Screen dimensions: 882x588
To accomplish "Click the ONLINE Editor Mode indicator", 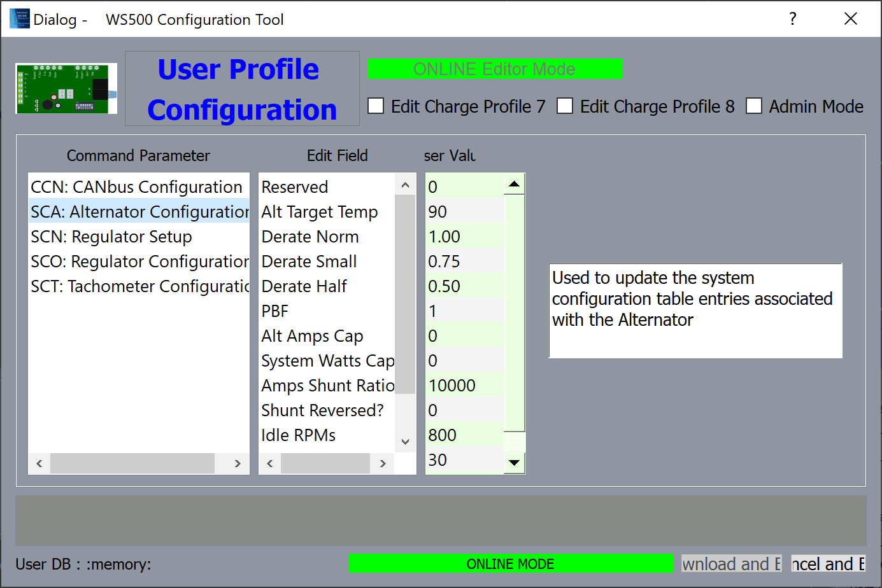I will coord(495,69).
